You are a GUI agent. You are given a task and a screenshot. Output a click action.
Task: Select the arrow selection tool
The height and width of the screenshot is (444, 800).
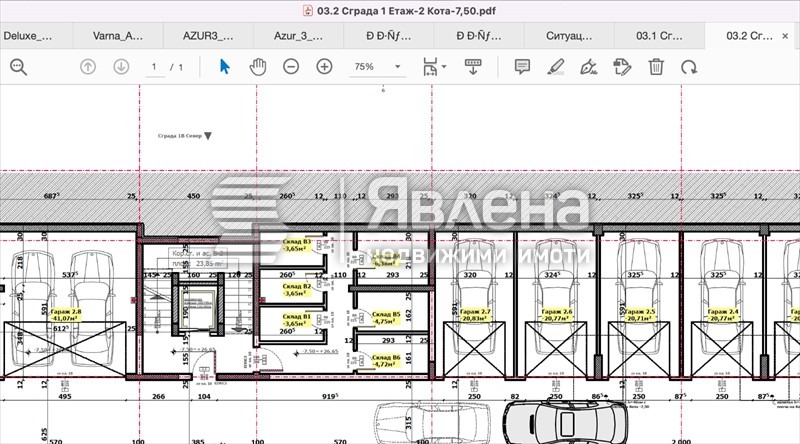point(225,67)
